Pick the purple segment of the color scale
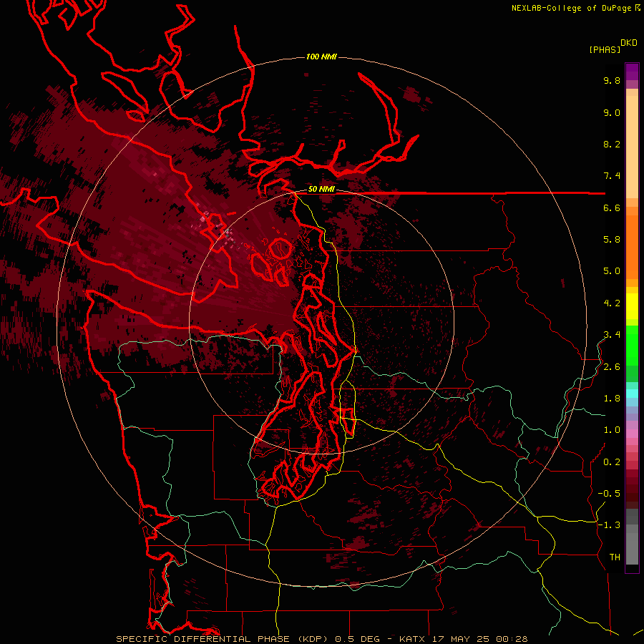The height and width of the screenshot is (644, 644). (632, 72)
